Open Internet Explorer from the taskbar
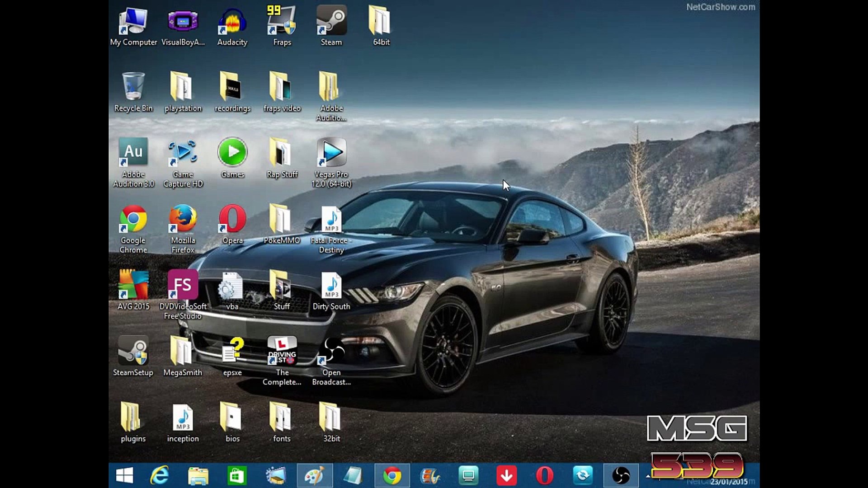 tap(160, 475)
